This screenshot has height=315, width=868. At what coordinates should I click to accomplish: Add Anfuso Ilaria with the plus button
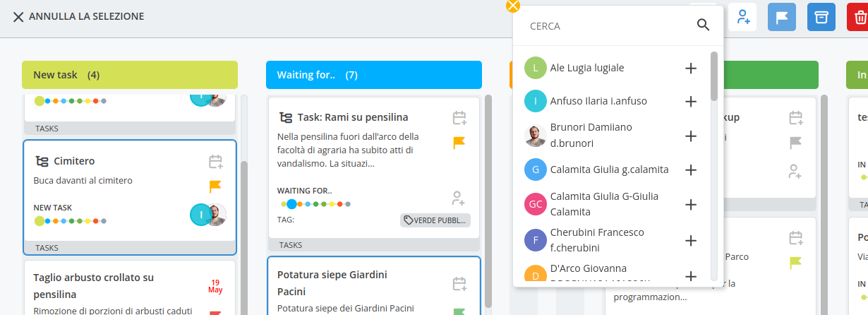coord(691,101)
